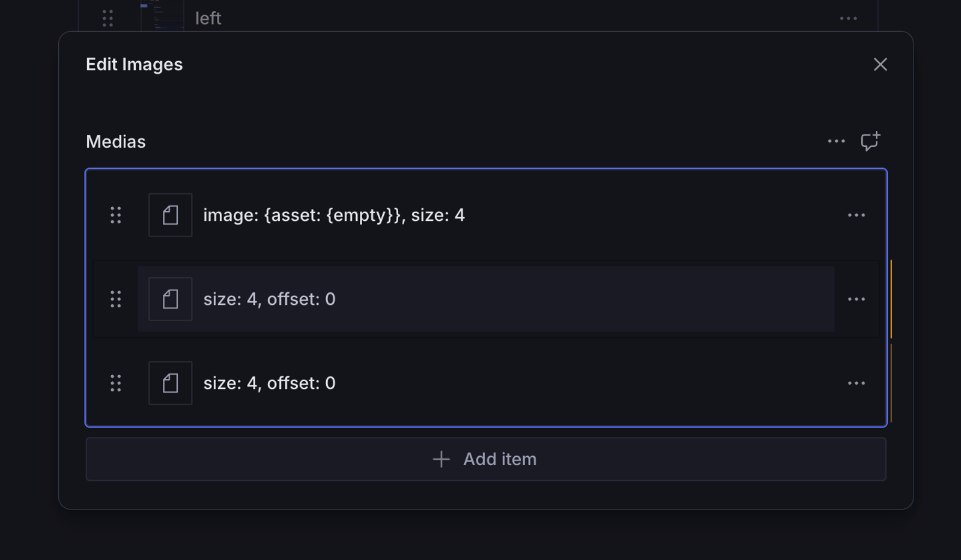Click the document icon of the first media item
Image resolution: width=961 pixels, height=560 pixels.
click(171, 215)
